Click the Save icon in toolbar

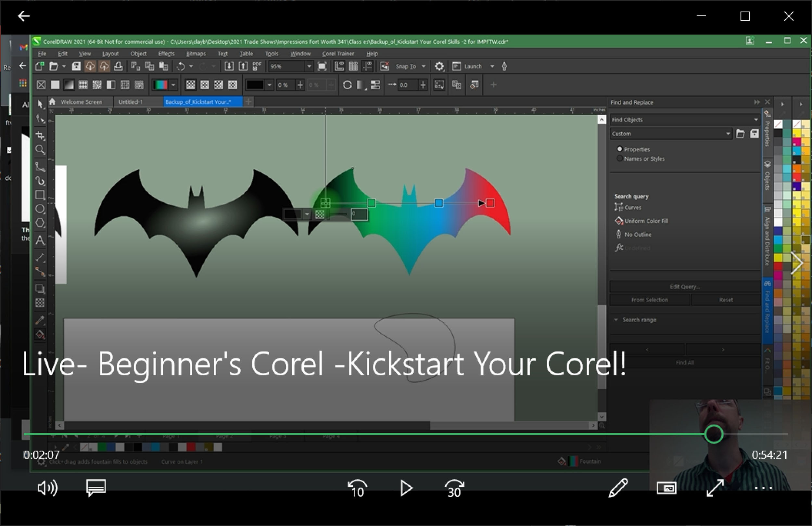tap(76, 66)
